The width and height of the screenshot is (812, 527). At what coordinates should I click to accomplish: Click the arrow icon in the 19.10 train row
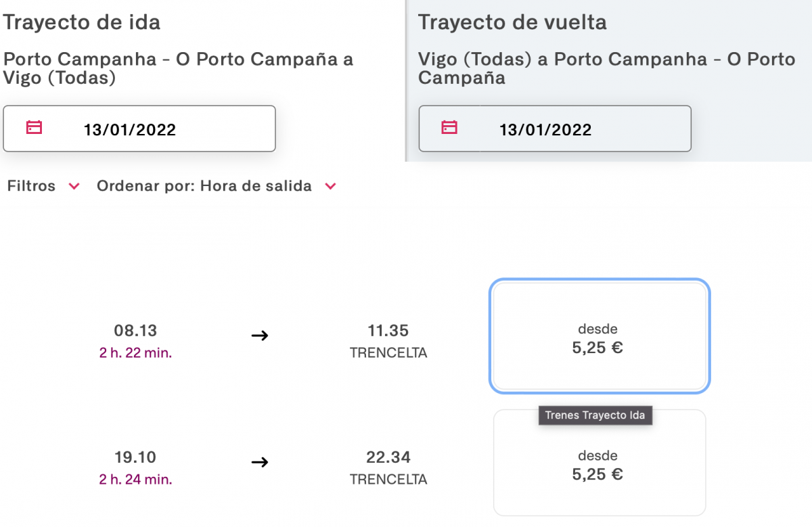(x=260, y=462)
